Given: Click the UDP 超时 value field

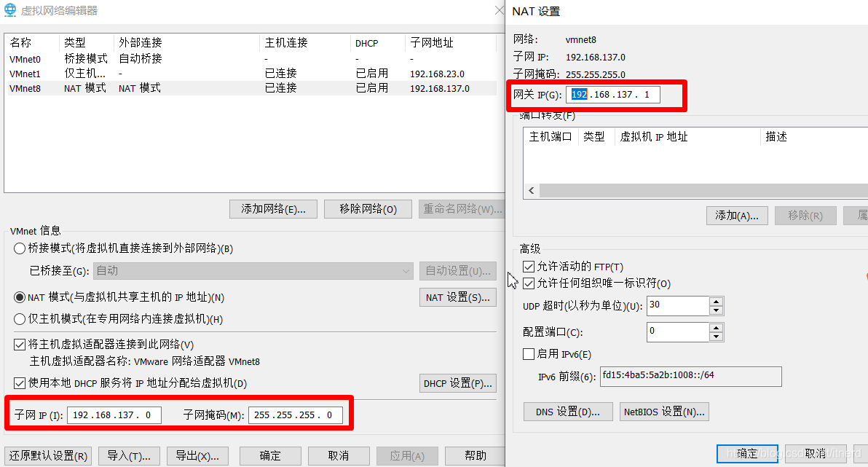Looking at the screenshot, I should pos(678,306).
